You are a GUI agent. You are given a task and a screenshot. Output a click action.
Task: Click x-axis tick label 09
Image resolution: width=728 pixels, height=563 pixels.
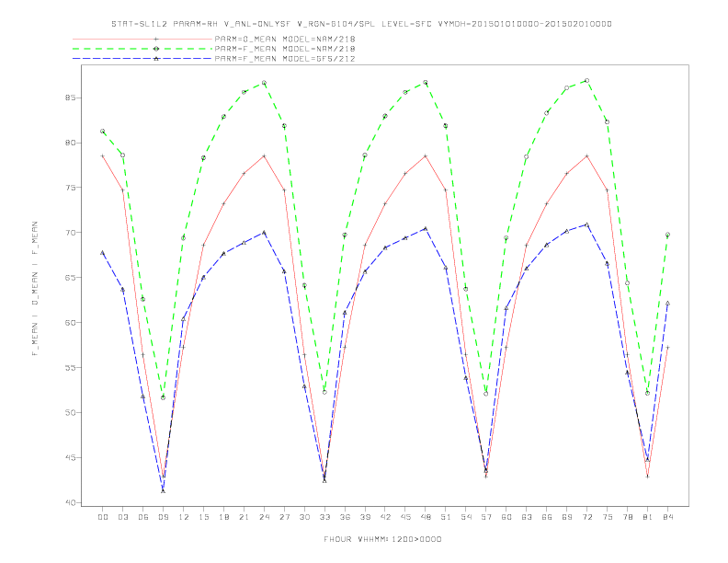point(163,517)
